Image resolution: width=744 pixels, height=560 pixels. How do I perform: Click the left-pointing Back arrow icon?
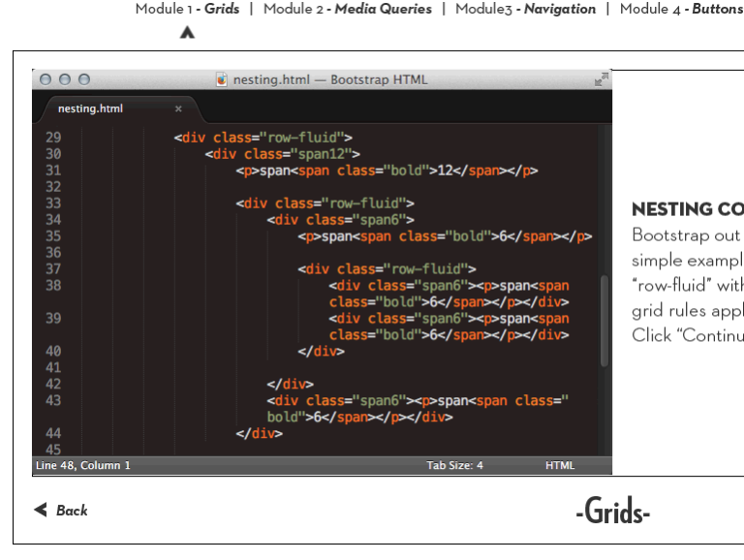(x=41, y=510)
